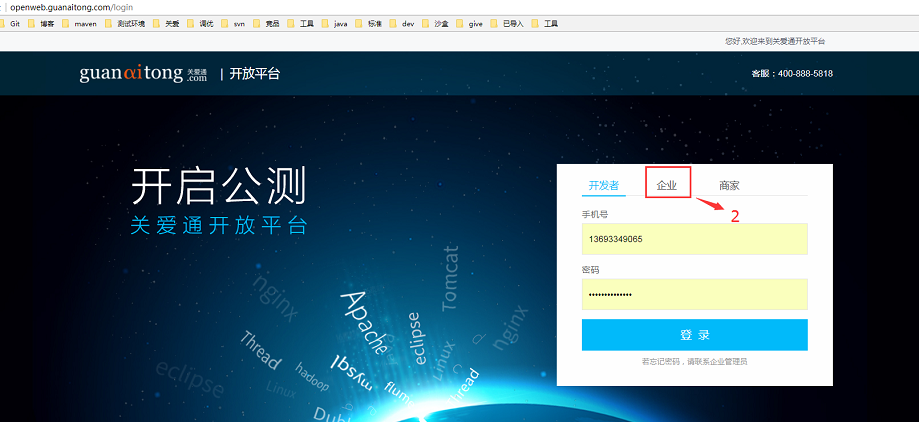Switch to the 企业 login tab
919x422 pixels.
point(667,186)
